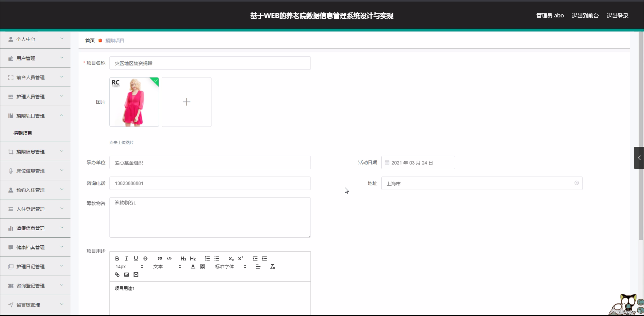Toggle H1 heading style
644x316 pixels.
click(x=183, y=259)
